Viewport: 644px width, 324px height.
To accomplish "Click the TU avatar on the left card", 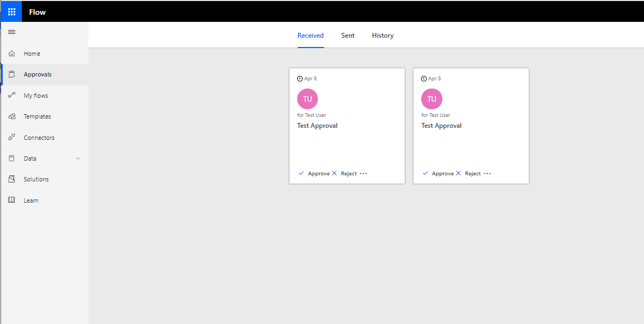I will [x=308, y=99].
